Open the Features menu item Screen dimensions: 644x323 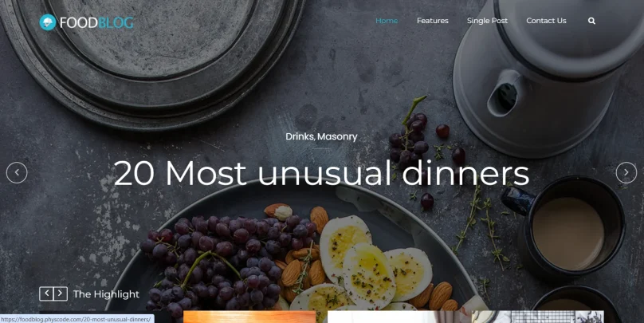click(433, 21)
